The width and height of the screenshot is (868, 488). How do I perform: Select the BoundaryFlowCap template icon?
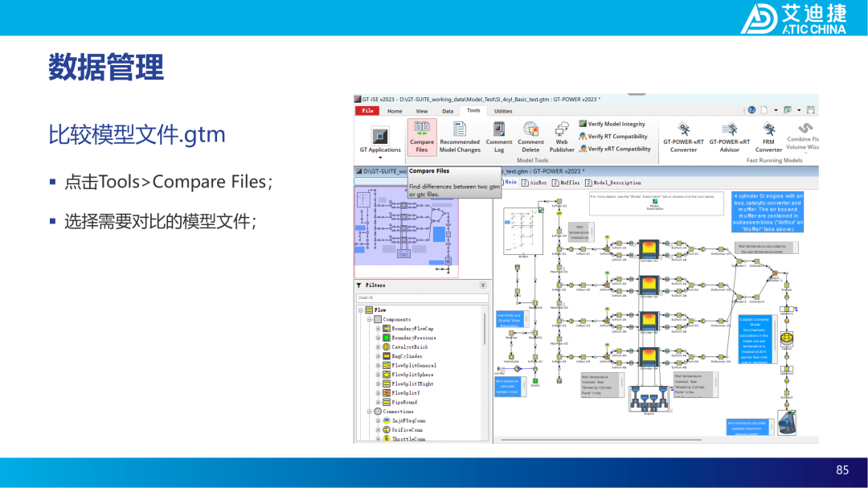coord(387,329)
